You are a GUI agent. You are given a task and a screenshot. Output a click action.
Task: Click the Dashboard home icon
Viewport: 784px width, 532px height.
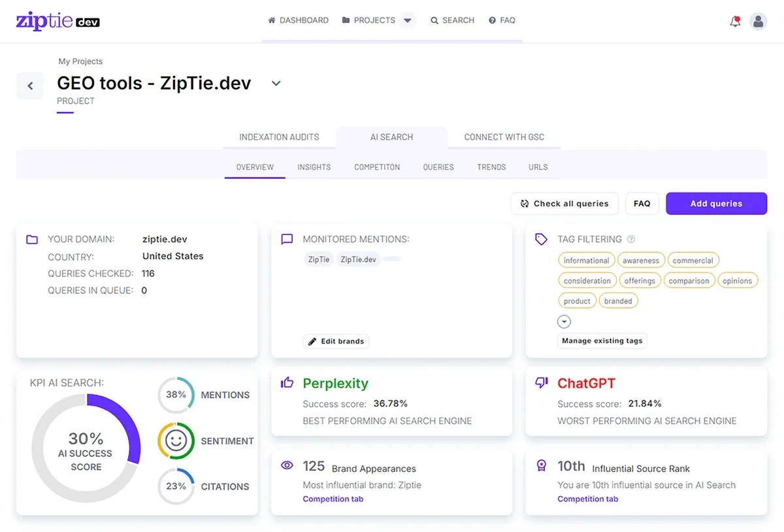click(272, 20)
